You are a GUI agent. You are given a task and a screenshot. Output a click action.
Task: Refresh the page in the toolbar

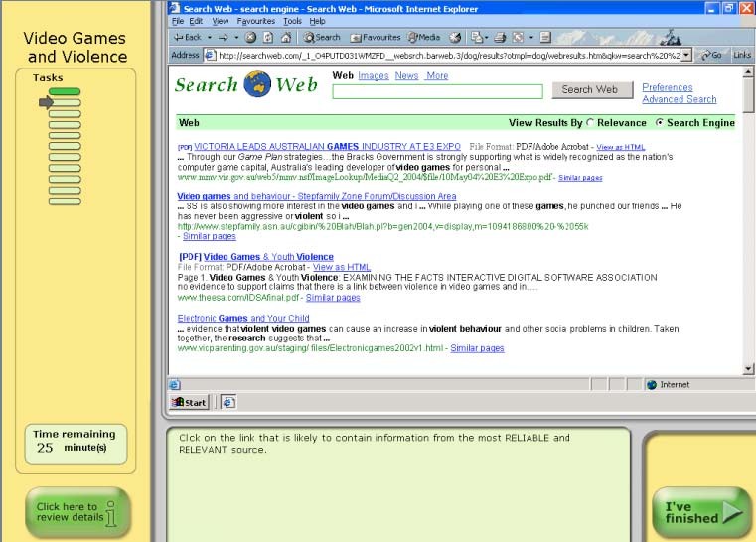coord(268,37)
